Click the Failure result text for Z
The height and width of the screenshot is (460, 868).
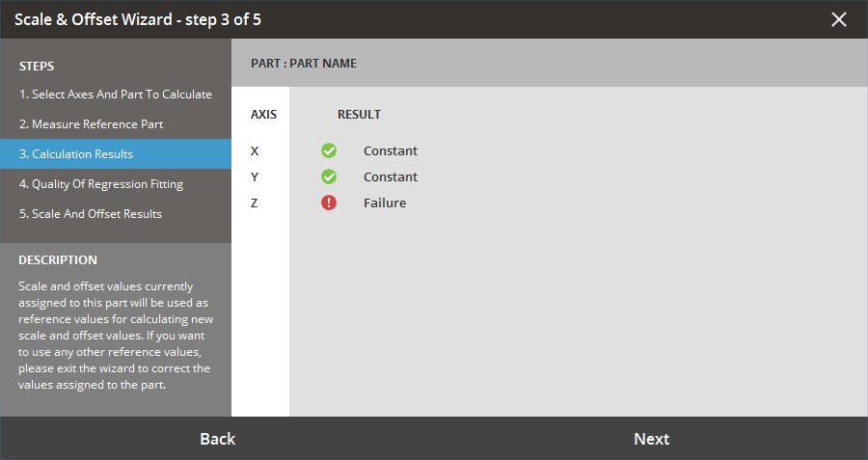click(385, 203)
